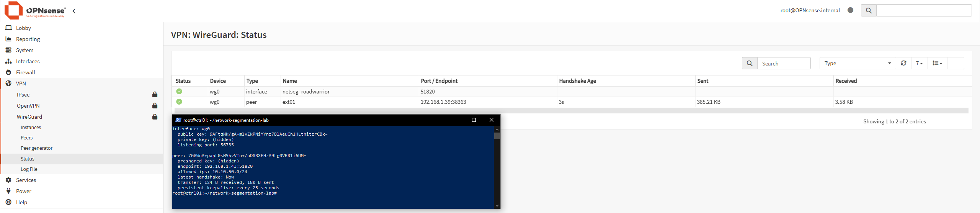The height and width of the screenshot is (213, 980).
Task: Click the table search magnifier button
Action: [x=750, y=63]
